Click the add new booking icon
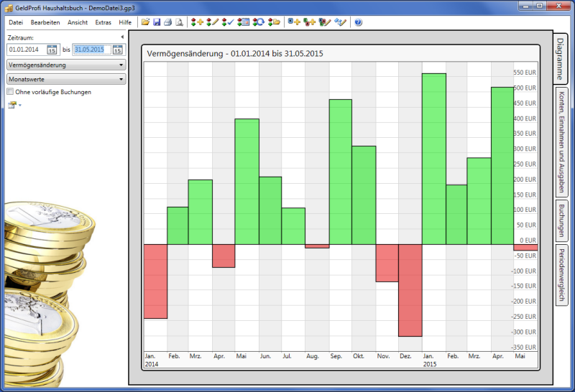Screen dimensions: 575x392 197,22
